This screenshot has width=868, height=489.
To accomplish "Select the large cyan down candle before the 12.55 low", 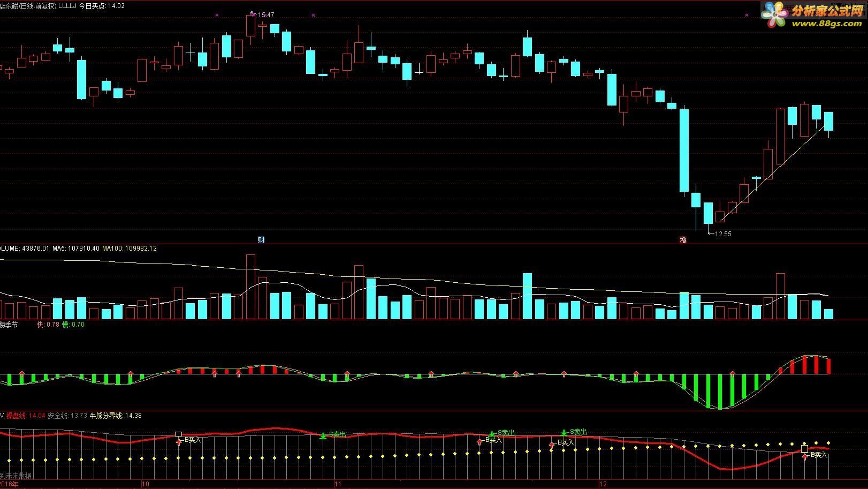I will [x=684, y=151].
